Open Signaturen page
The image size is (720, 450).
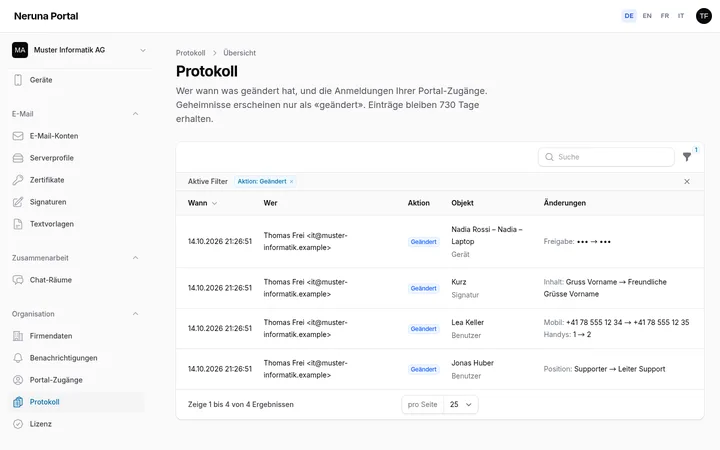pos(77,202)
